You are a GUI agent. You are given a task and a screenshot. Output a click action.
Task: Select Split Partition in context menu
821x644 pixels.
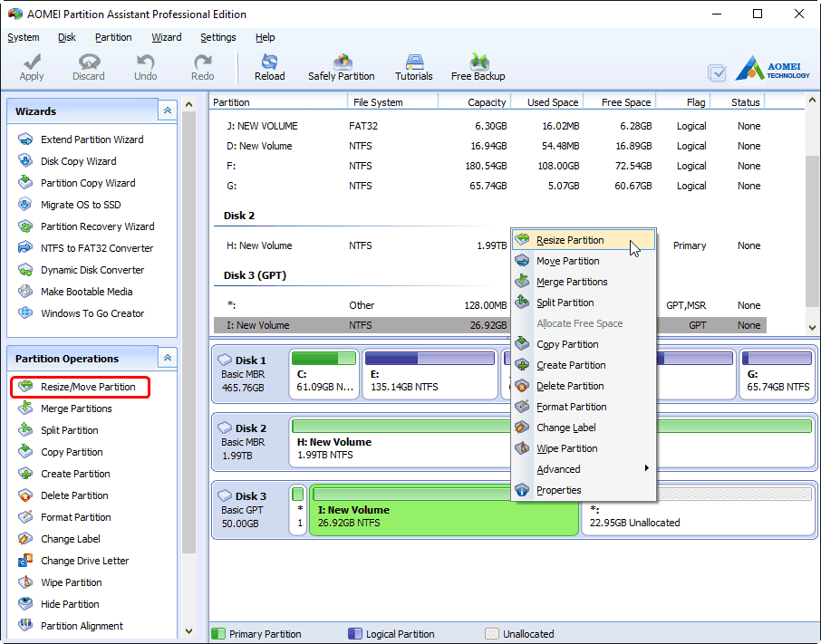click(x=584, y=303)
